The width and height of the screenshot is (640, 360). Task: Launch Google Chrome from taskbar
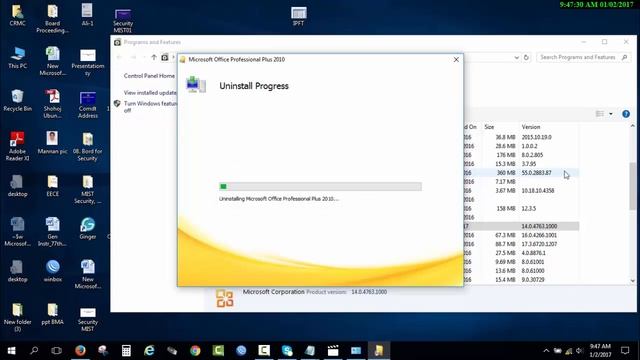click(195, 350)
